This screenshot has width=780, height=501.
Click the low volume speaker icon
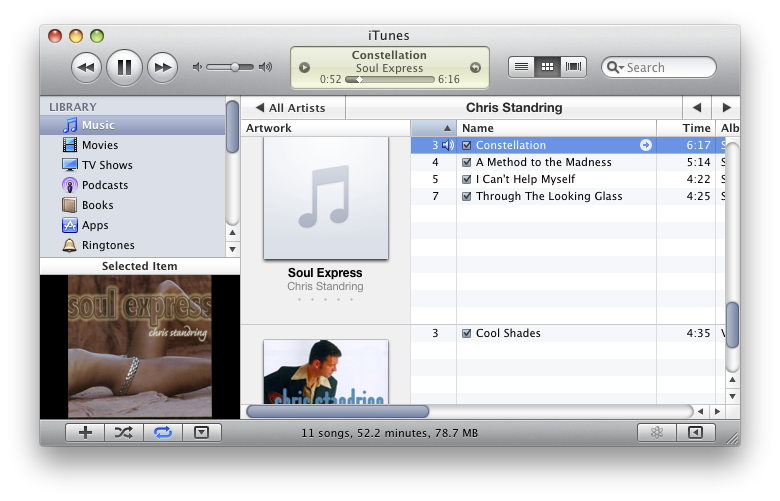coord(197,67)
